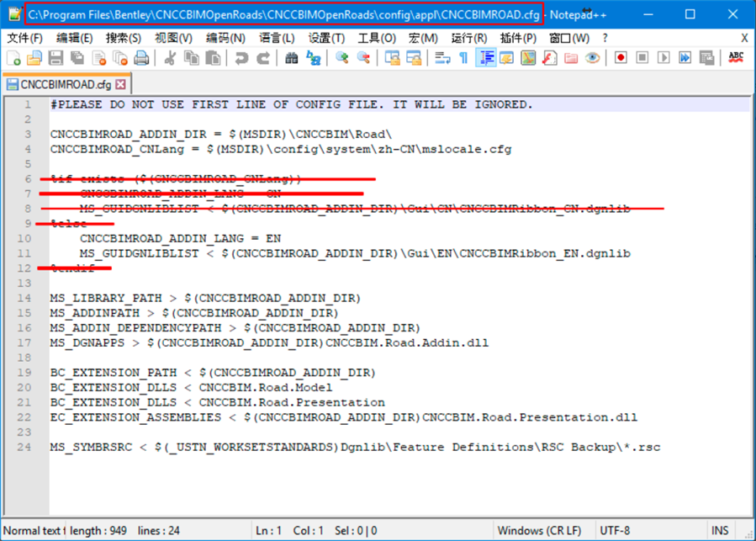Open the 编码(N) menu
This screenshot has width=756, height=541.
pyautogui.click(x=225, y=38)
